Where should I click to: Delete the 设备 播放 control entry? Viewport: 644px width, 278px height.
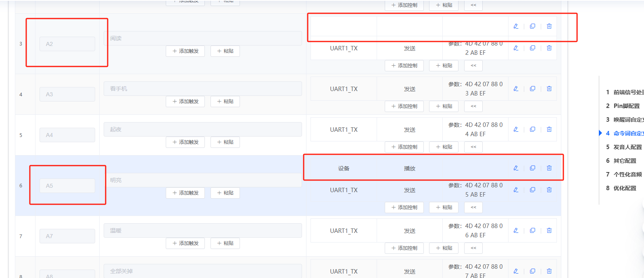point(549,168)
